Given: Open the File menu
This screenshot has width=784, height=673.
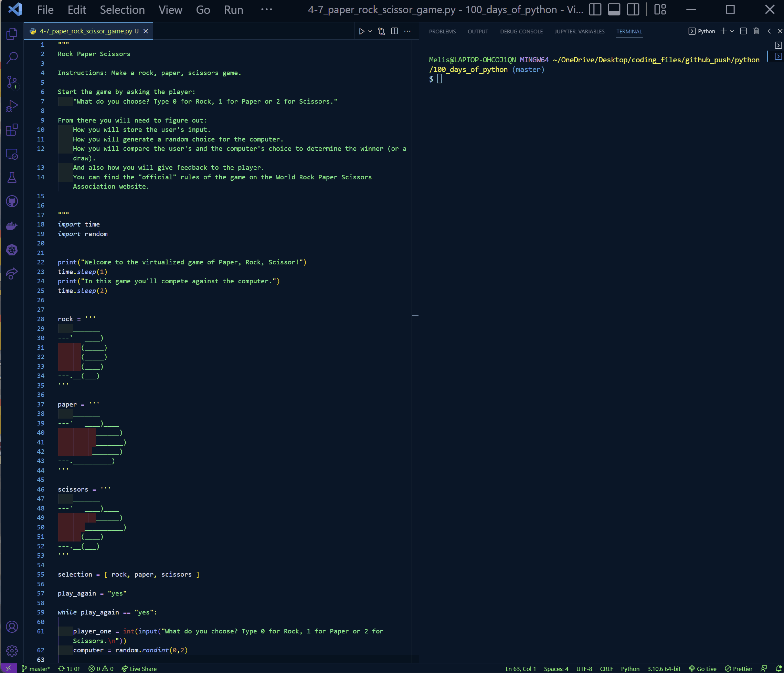Looking at the screenshot, I should point(45,9).
